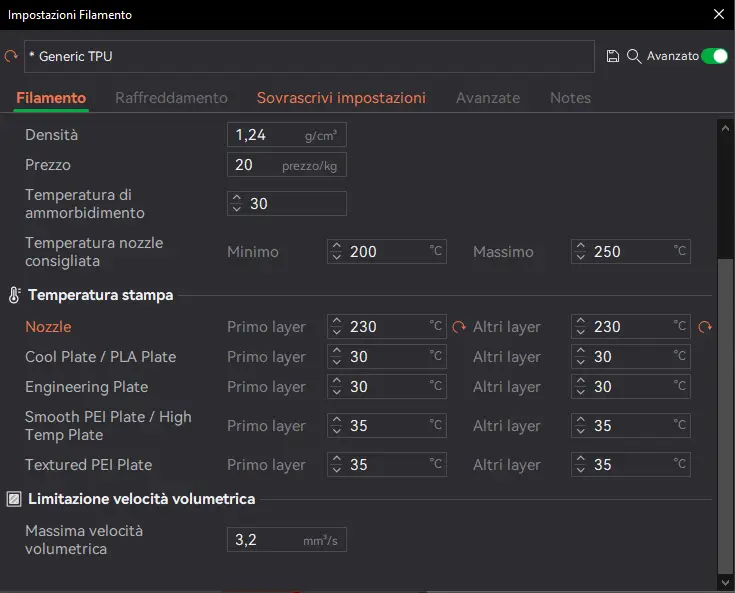Click the Limitazione velocità volumetrica section icon
Viewport: 735px width, 593px height.
(14, 499)
